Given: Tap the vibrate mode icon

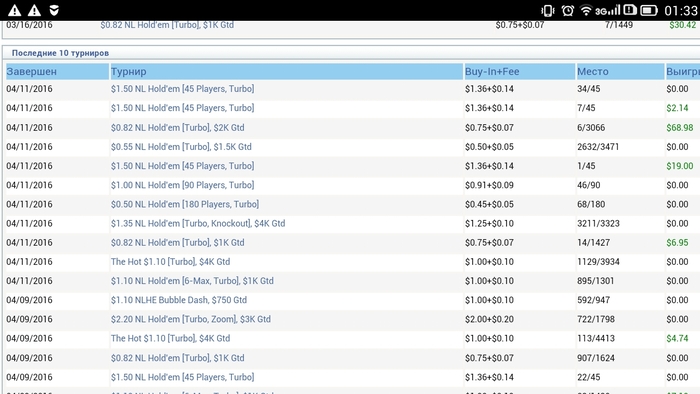Looking at the screenshot, I should [x=548, y=10].
